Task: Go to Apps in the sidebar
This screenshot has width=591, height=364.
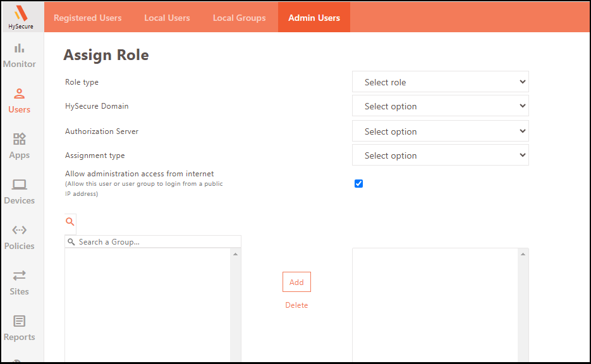Action: tap(20, 140)
